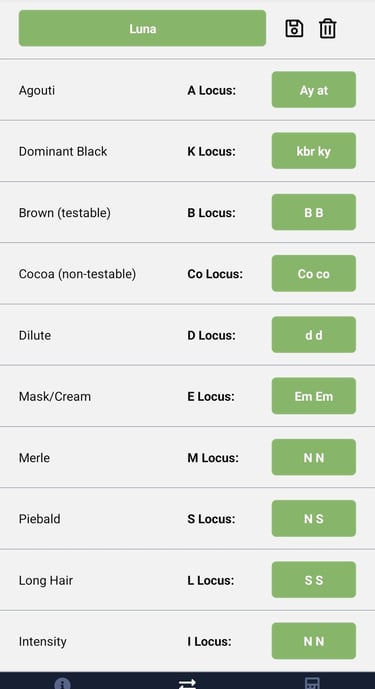Change the M Locus 'N N' merle value
Image resolution: width=375 pixels, height=689 pixels.
click(314, 457)
